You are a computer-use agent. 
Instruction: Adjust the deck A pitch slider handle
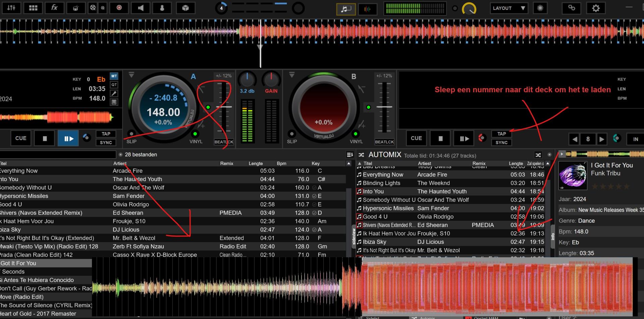(x=224, y=107)
